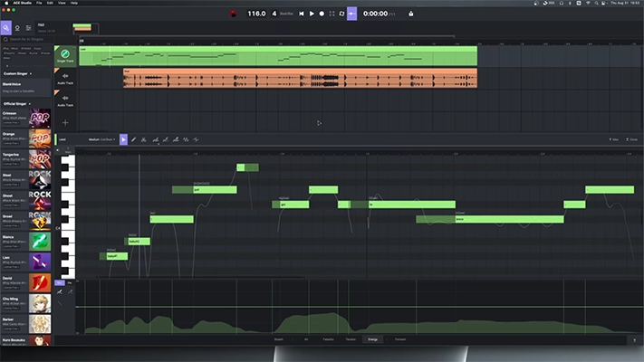644x362 pixels.
Task: Click the Play button in the transport bar
Action: tap(312, 14)
